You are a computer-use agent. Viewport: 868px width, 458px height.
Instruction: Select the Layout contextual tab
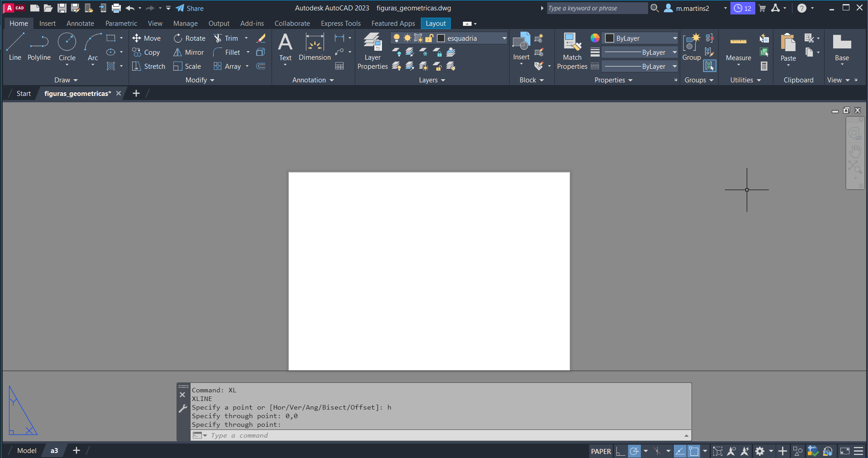tap(436, 24)
